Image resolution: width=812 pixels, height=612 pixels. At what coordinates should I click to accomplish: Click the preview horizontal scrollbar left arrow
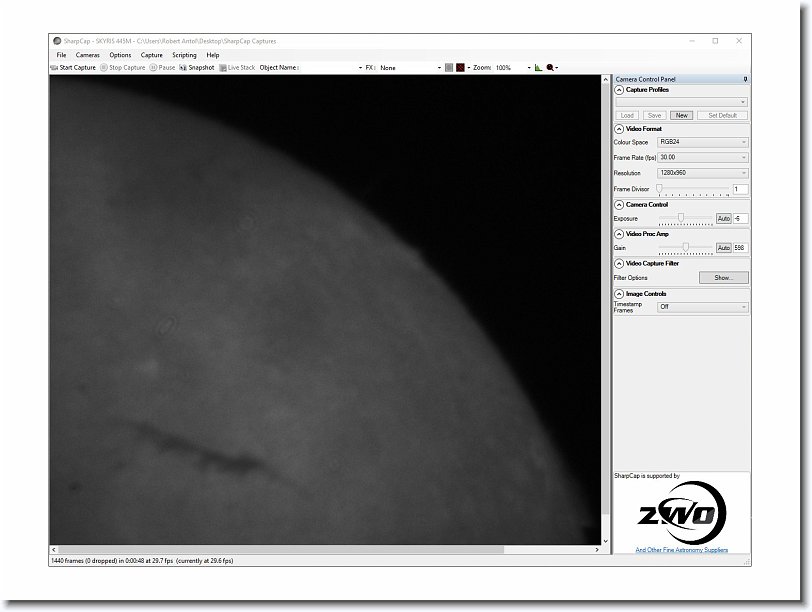point(54,550)
